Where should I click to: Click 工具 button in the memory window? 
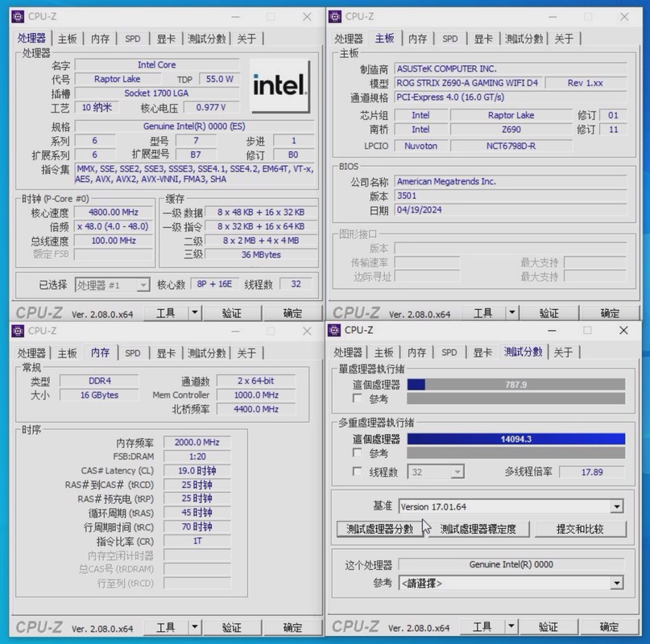point(166,627)
